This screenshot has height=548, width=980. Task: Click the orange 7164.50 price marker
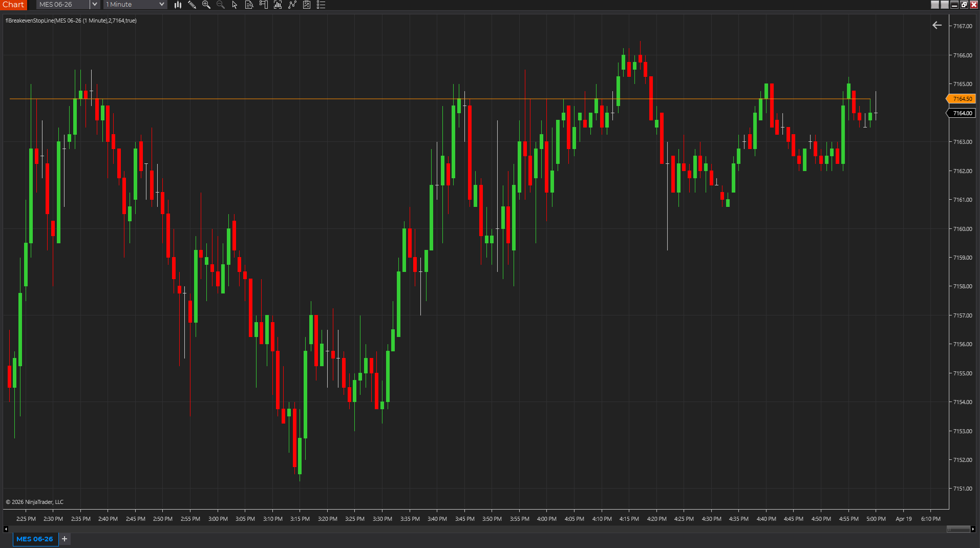(961, 98)
